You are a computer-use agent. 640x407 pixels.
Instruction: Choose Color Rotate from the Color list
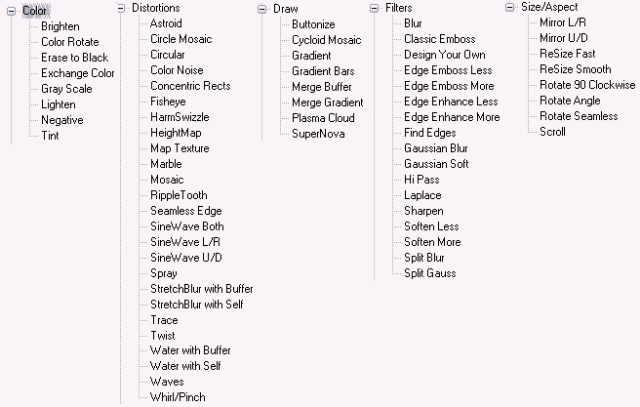69,42
